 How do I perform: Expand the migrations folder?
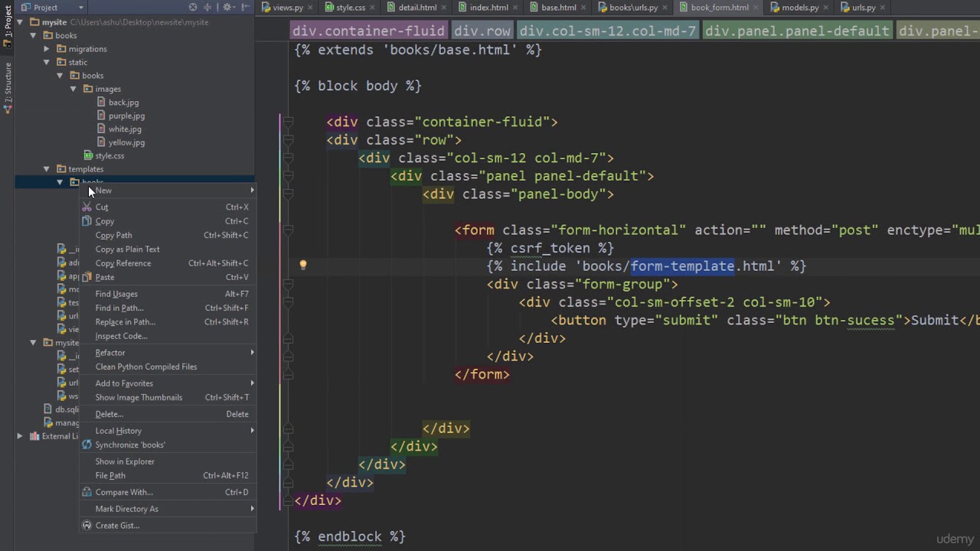pos(47,49)
